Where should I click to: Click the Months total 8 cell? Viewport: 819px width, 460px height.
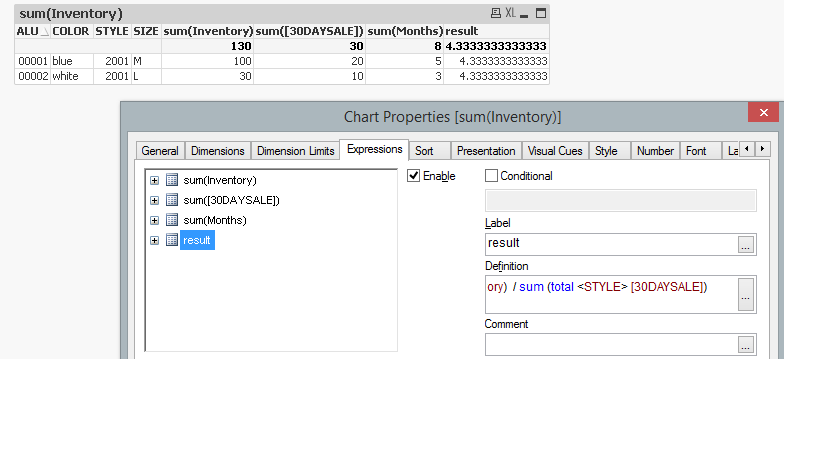405,46
